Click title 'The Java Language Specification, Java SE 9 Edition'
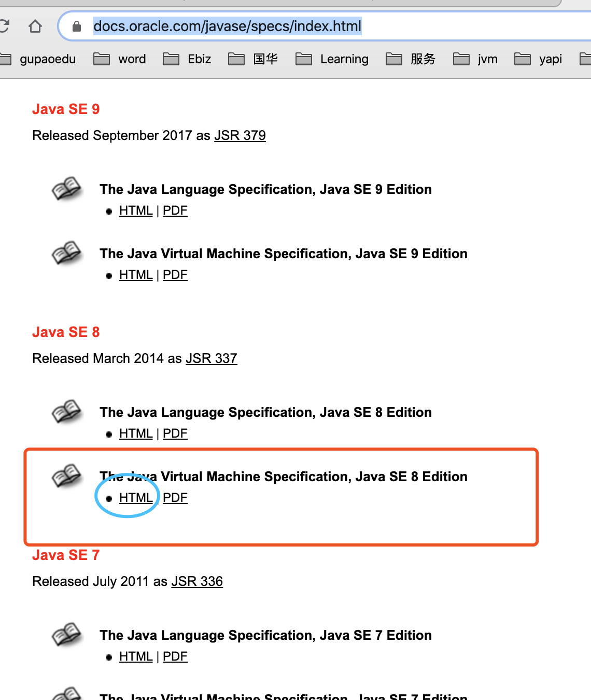Viewport: 591px width, 700px height. (265, 189)
